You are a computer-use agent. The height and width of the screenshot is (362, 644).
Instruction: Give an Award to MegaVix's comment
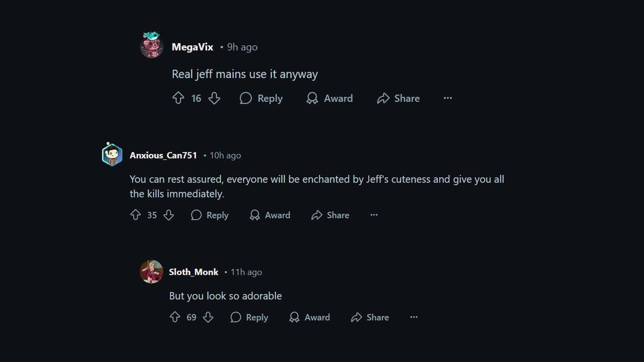coord(329,99)
